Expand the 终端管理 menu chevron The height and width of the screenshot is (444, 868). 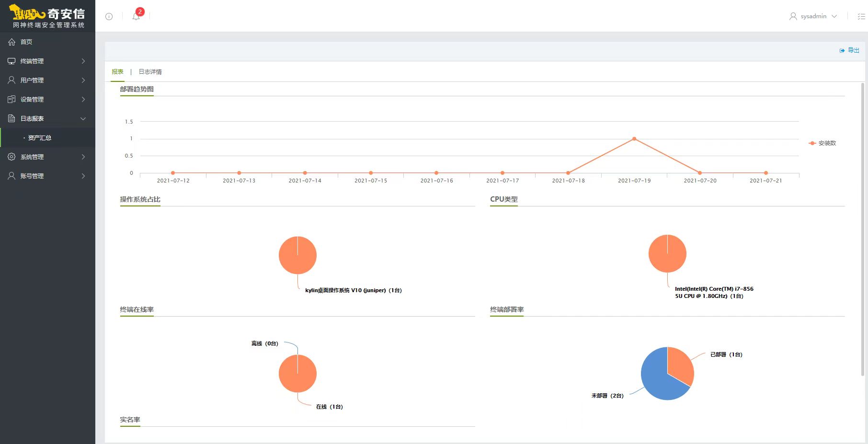[83, 61]
